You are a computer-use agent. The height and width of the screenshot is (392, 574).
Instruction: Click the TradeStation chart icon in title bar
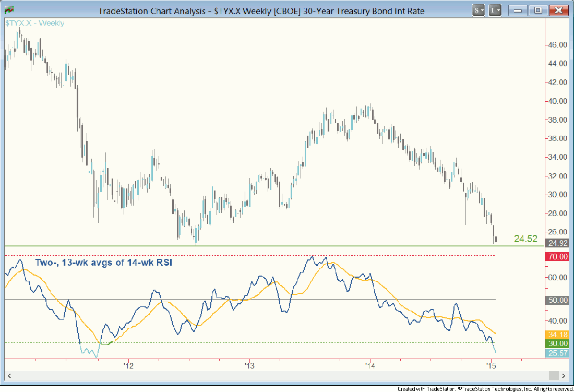click(10, 10)
